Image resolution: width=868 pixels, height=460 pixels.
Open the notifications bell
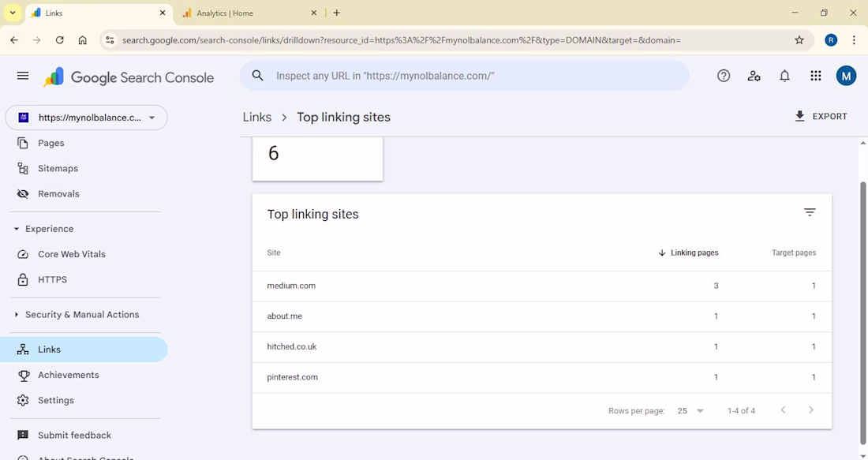click(784, 76)
